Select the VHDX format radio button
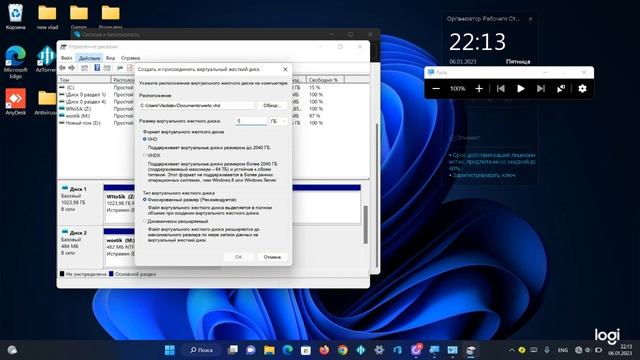The width and height of the screenshot is (640, 360). click(144, 156)
